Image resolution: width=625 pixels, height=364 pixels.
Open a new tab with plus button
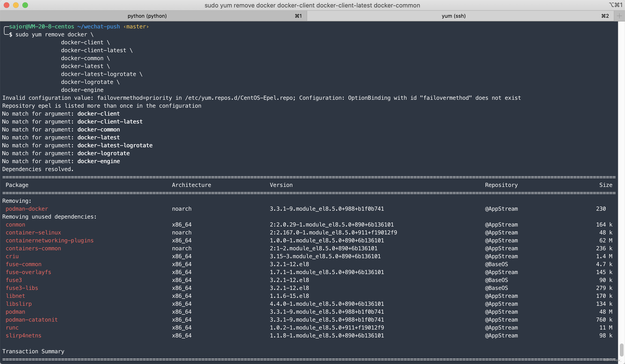[x=619, y=16]
